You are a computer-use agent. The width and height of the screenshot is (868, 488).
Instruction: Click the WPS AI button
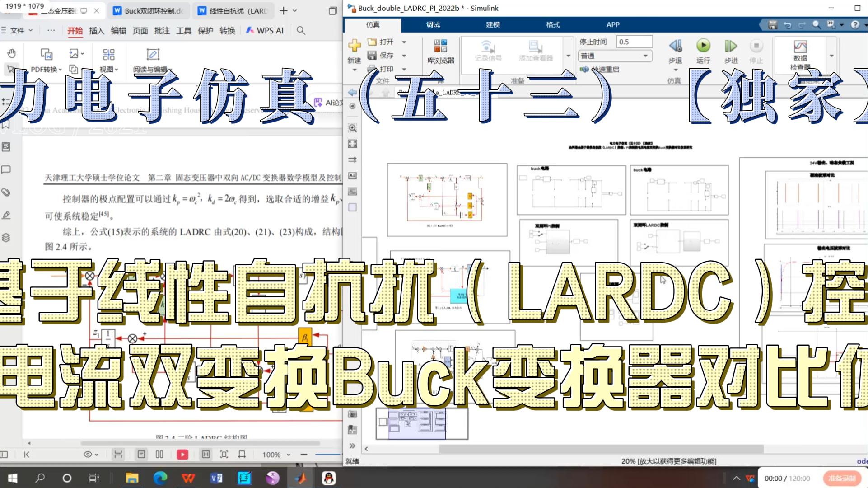tap(265, 30)
